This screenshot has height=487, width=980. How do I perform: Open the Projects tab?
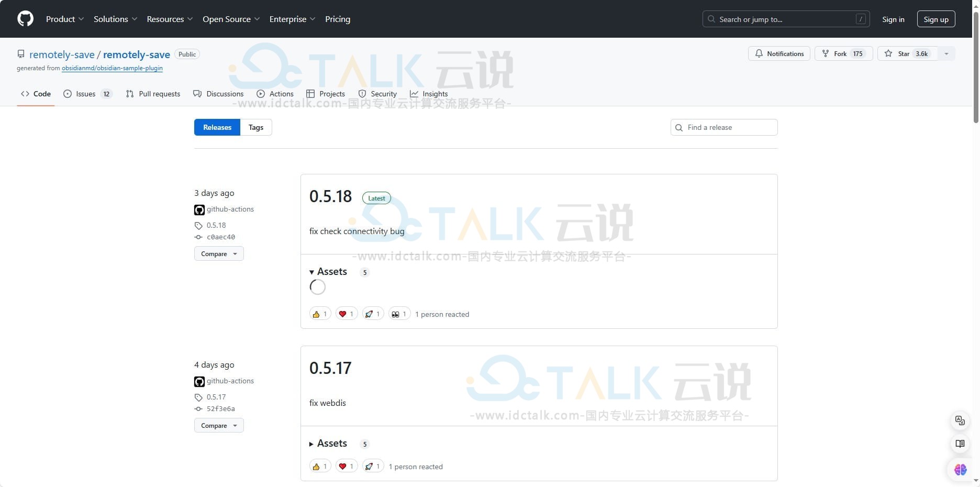click(x=326, y=94)
